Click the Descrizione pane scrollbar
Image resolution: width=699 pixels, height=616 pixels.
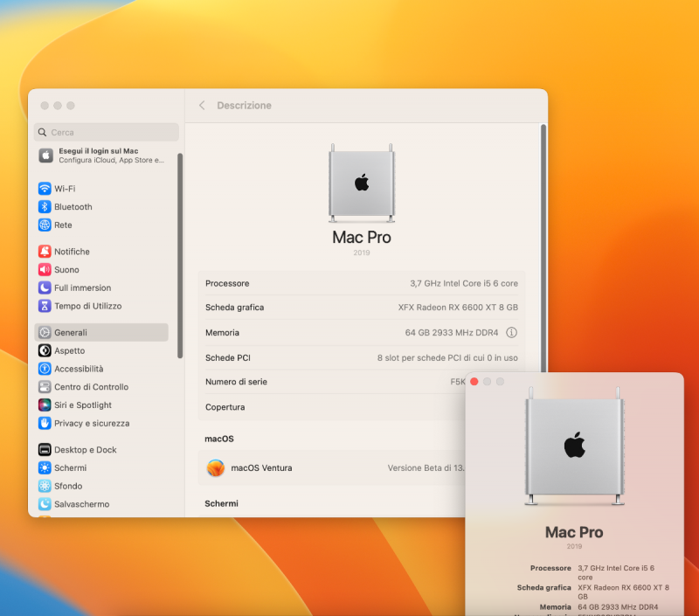543,250
